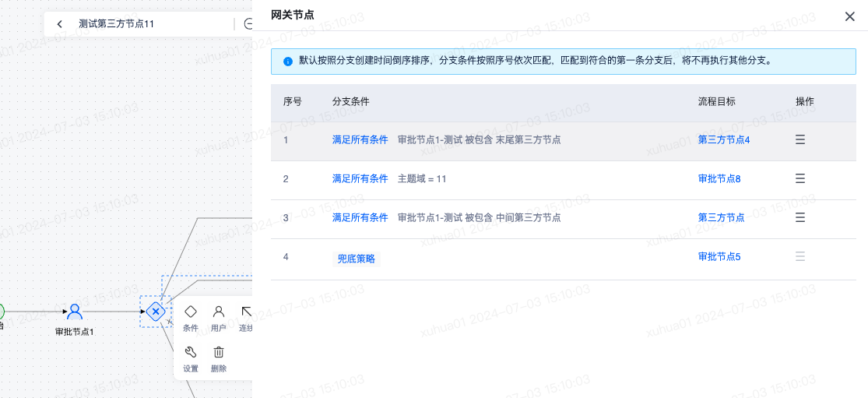Open target link 审批节点8
This screenshot has height=398, width=868.
[x=719, y=179]
